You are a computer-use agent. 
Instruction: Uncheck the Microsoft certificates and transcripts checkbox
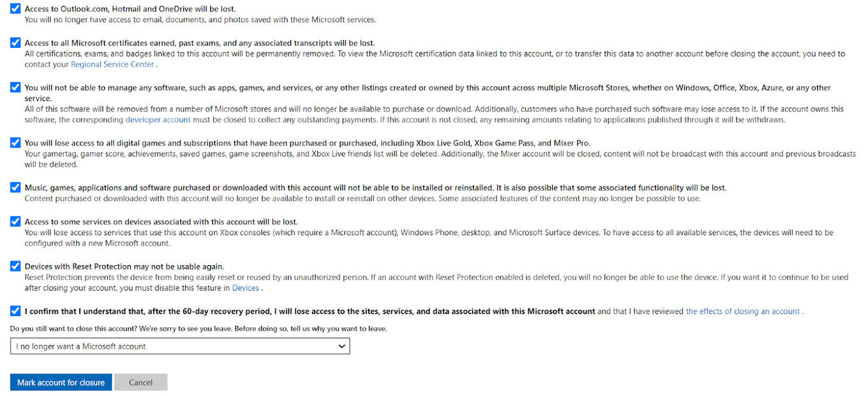(x=15, y=43)
